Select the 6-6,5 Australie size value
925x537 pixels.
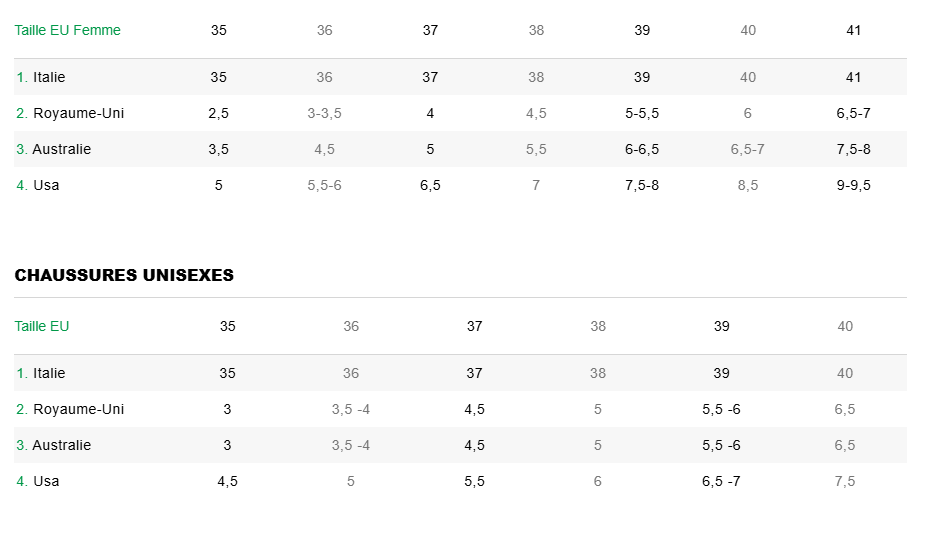coord(642,149)
